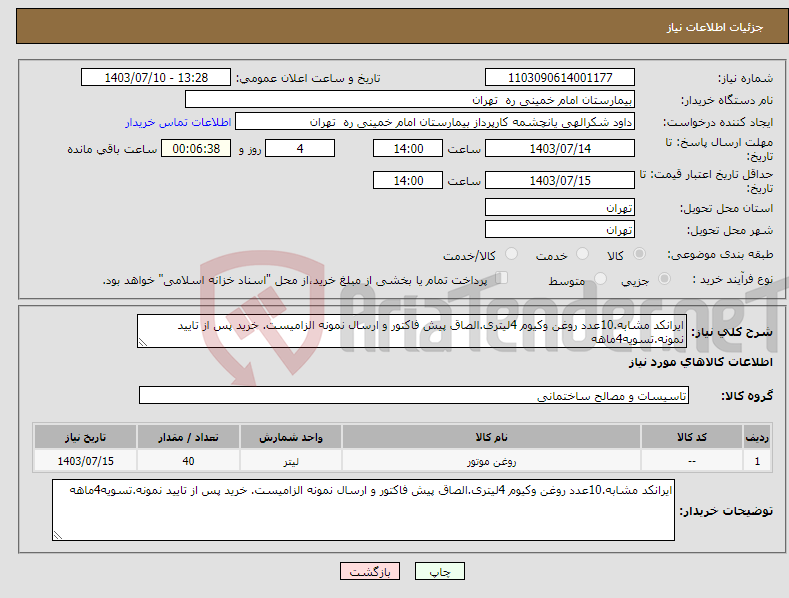Click the response deadline time 14:00 field
Image resolution: width=789 pixels, height=598 pixels.
click(408, 148)
